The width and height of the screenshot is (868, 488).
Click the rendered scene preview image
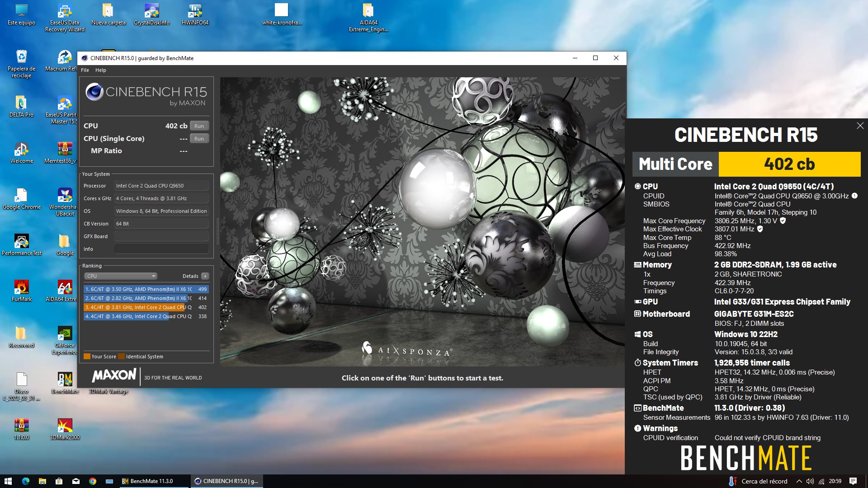[x=422, y=221]
